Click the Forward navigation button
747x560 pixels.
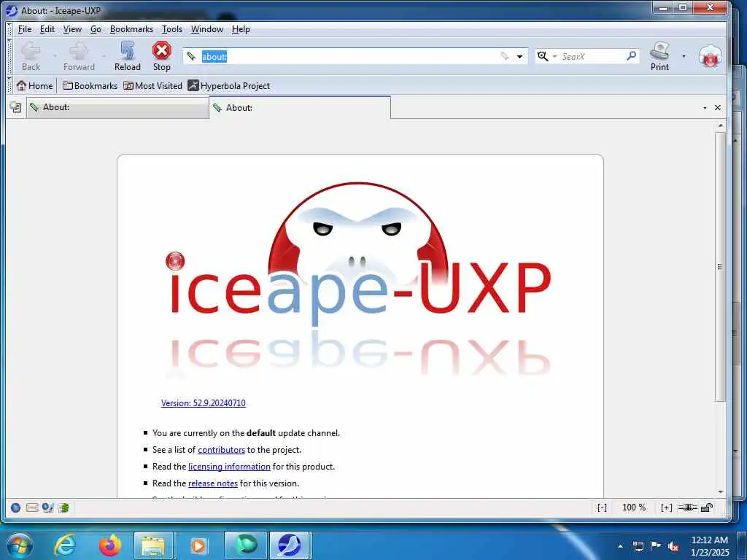(x=79, y=56)
